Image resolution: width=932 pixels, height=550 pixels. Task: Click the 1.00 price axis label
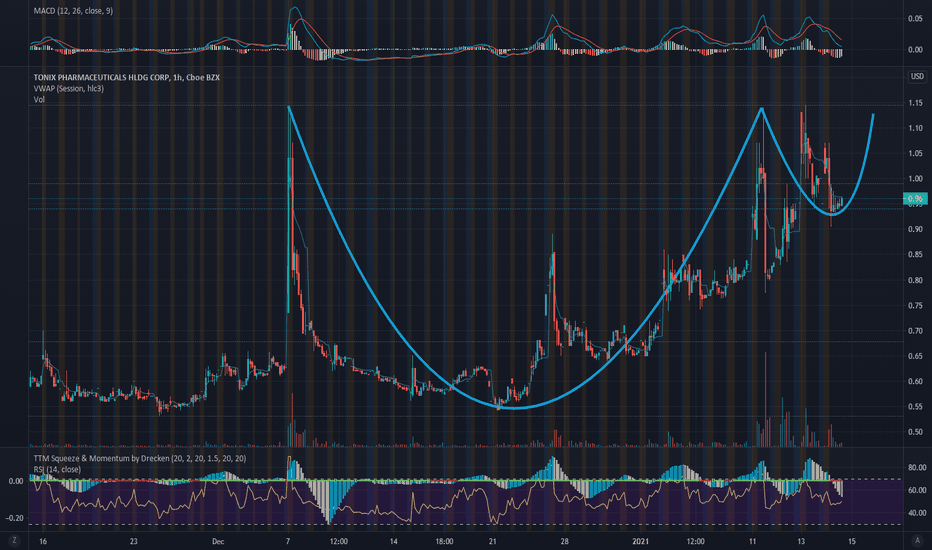pos(915,178)
